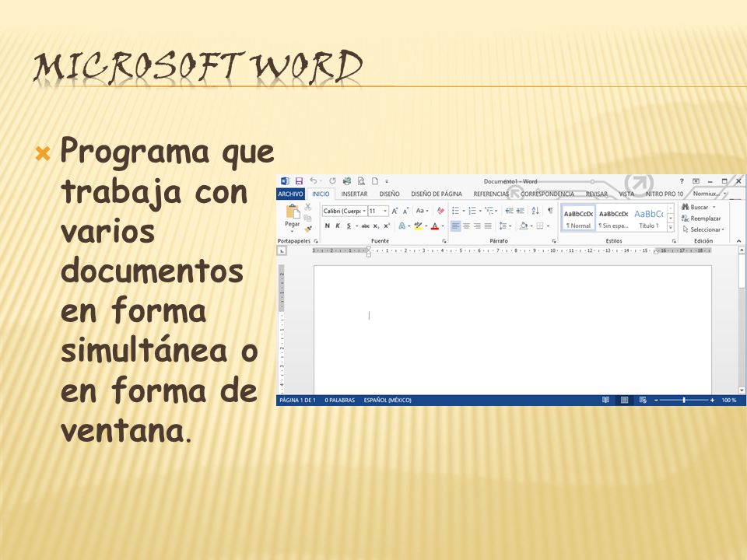The width and height of the screenshot is (747, 560).
Task: Open the Seleccionar dropdown
Action: 703,229
